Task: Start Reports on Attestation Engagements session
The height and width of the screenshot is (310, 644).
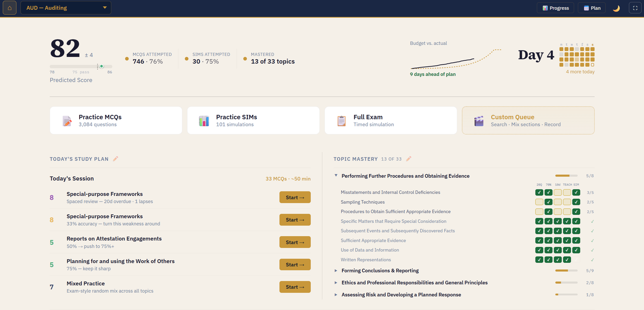Action: click(295, 242)
